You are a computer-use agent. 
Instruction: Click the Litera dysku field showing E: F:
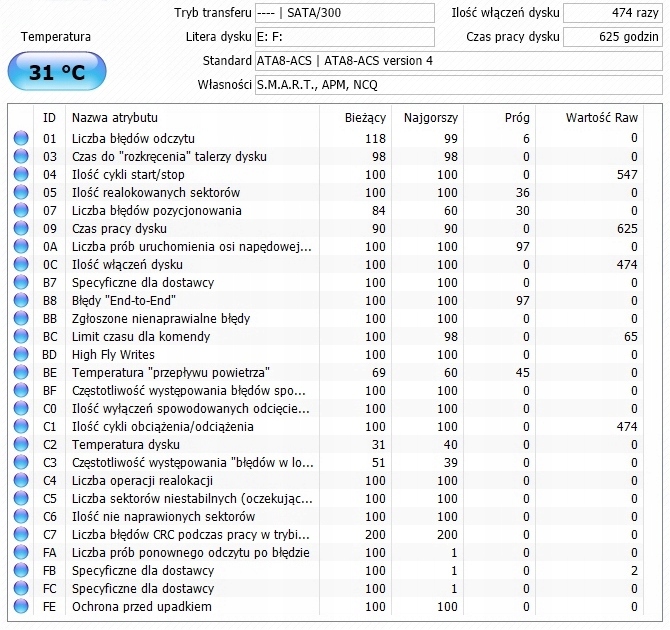345,37
